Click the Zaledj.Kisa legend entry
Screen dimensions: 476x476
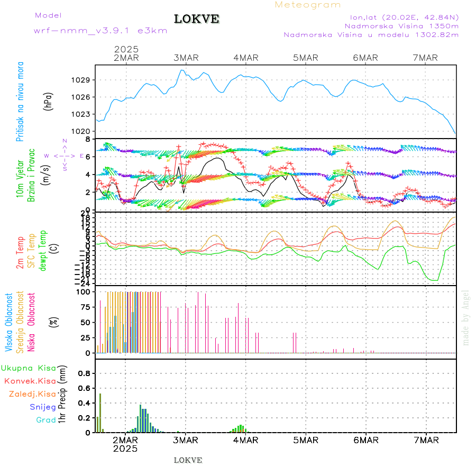[32, 394]
